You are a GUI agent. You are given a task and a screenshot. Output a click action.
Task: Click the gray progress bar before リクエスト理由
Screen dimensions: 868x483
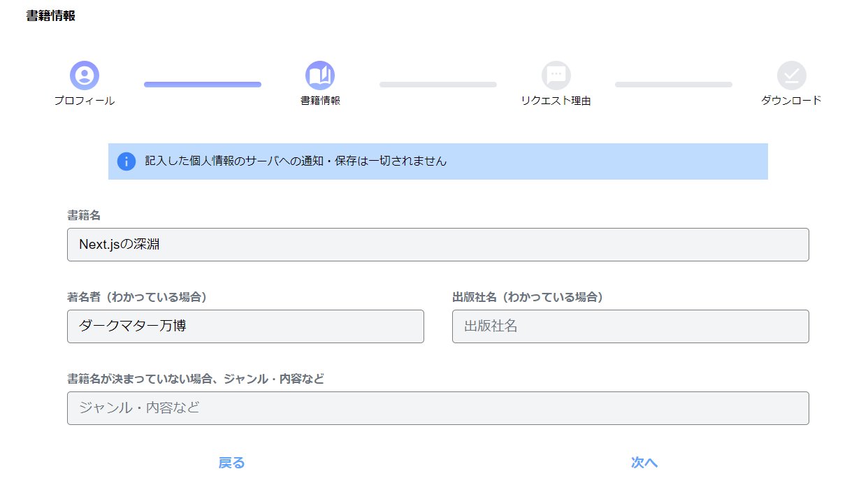point(438,84)
